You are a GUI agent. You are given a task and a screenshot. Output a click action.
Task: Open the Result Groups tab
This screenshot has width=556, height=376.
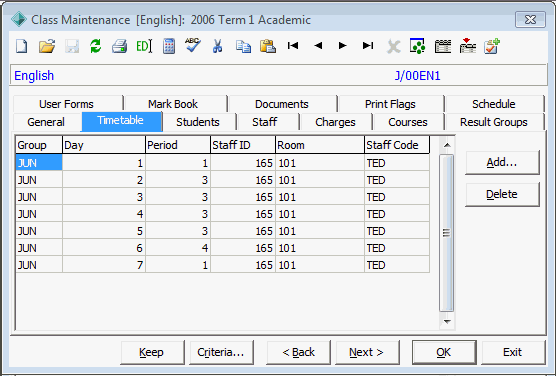click(494, 122)
